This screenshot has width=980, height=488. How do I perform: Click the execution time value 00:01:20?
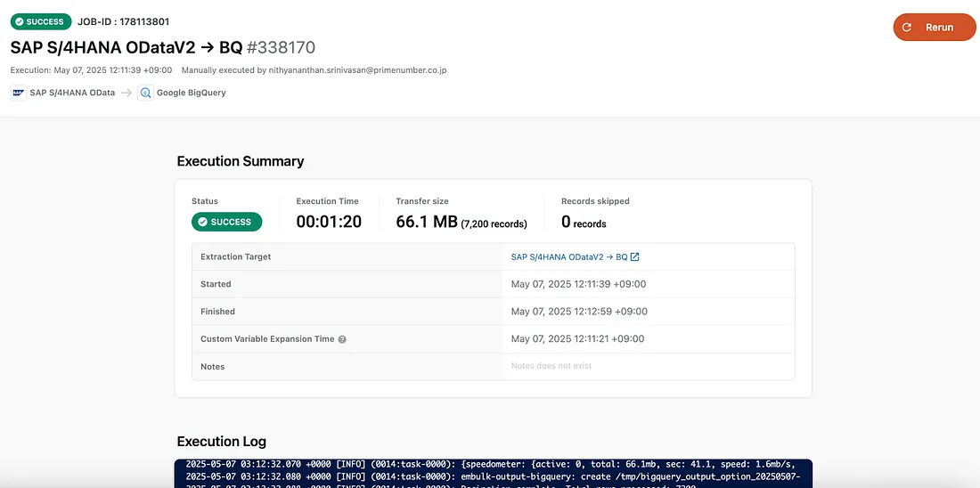point(329,222)
